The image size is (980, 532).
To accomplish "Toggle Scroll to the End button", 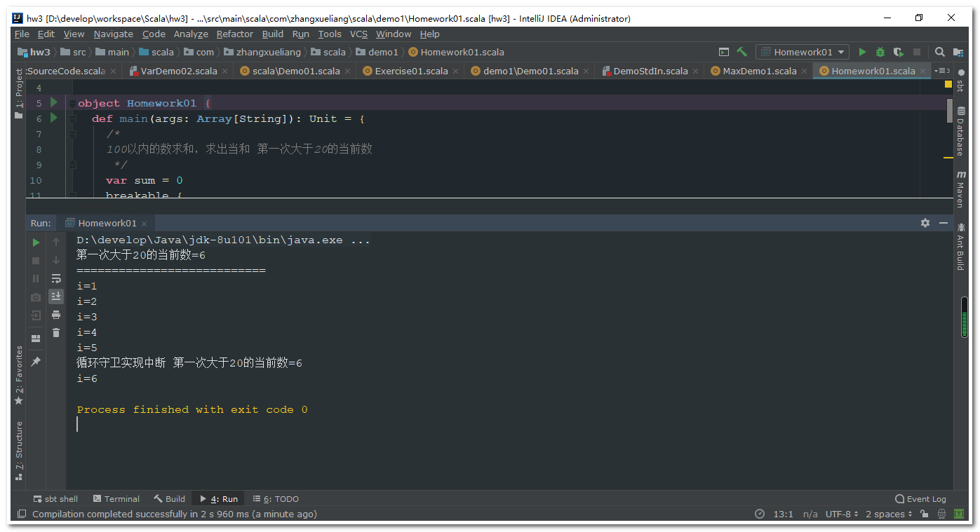I will (56, 297).
